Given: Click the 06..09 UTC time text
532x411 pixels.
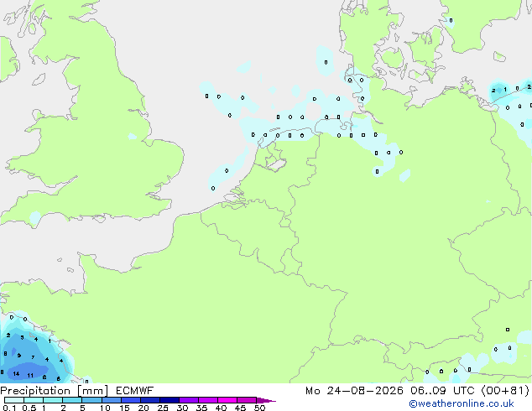Looking at the screenshot, I should [442, 391].
